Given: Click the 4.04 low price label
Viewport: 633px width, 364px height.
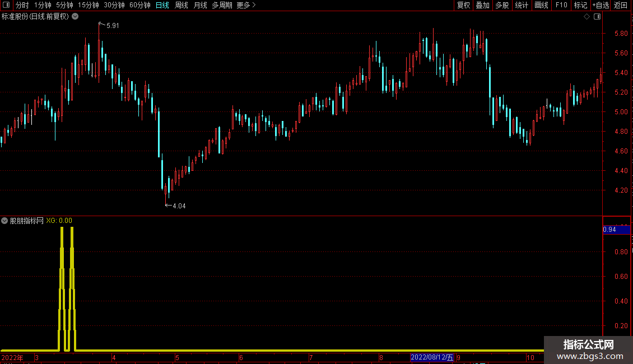Looking at the screenshot, I should point(179,206).
